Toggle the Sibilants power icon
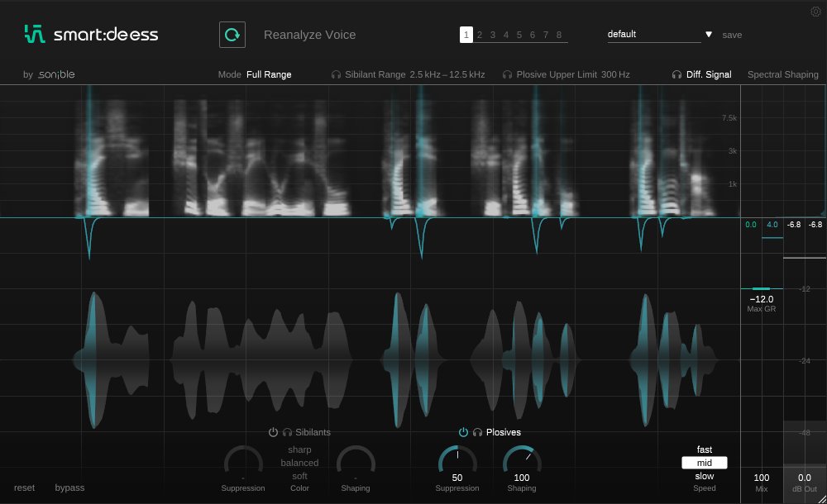The image size is (827, 504). pyautogui.click(x=273, y=432)
